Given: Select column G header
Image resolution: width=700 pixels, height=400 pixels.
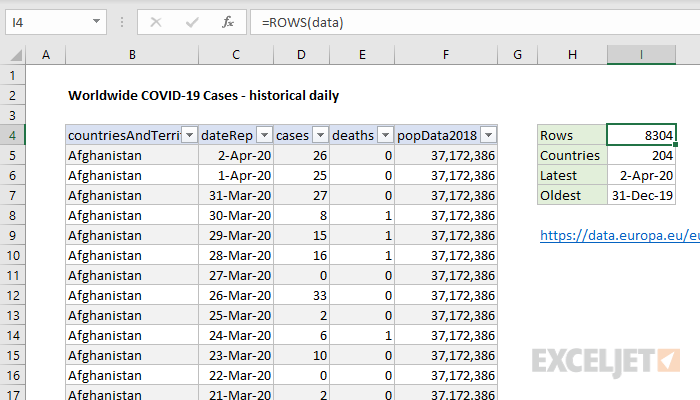Looking at the screenshot, I should (517, 55).
